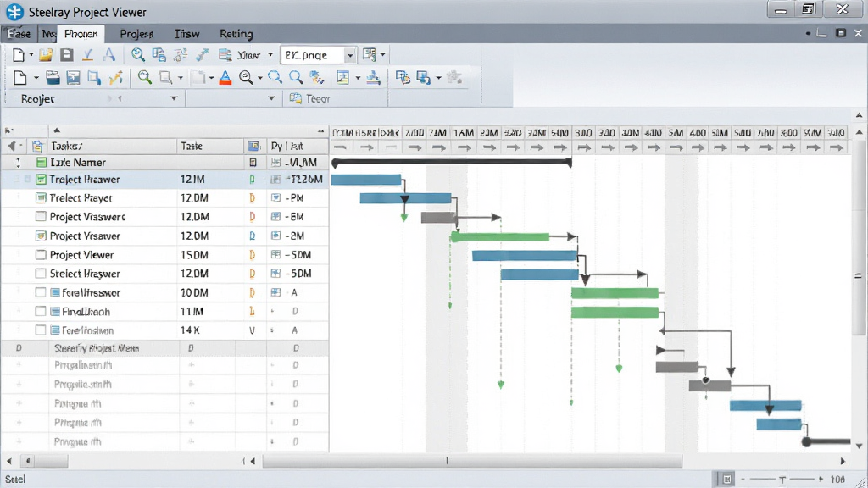Select the Fhouen tab
Image resolution: width=868 pixels, height=488 pixels.
pyautogui.click(x=81, y=34)
